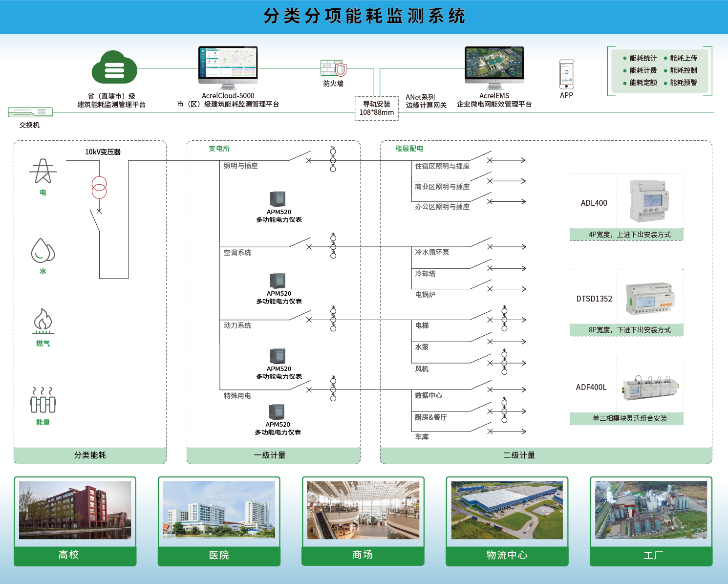Click the network switch icon
The image size is (728, 584).
point(30,112)
